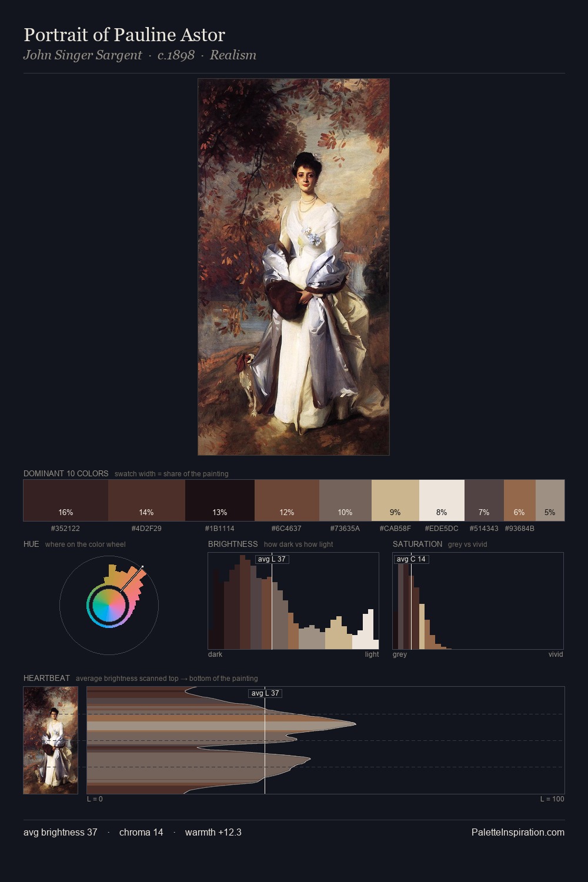Click the hex code #352122 label

click(x=65, y=529)
